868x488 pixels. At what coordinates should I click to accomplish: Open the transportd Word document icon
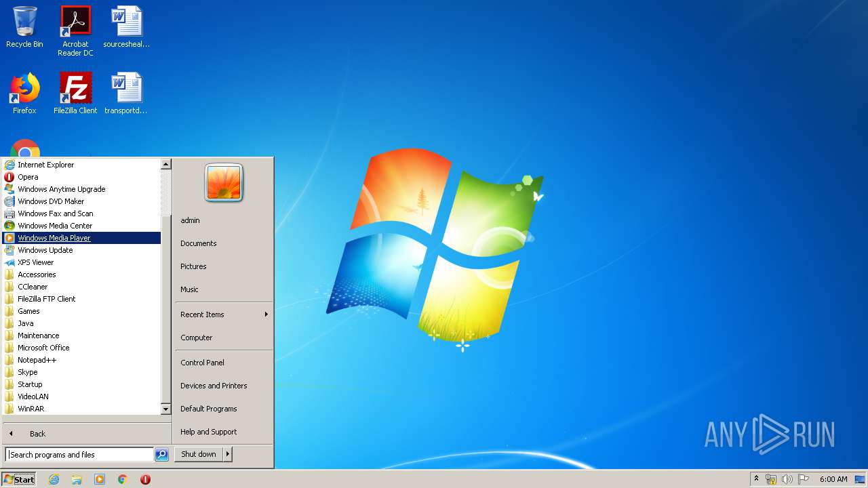click(x=126, y=94)
